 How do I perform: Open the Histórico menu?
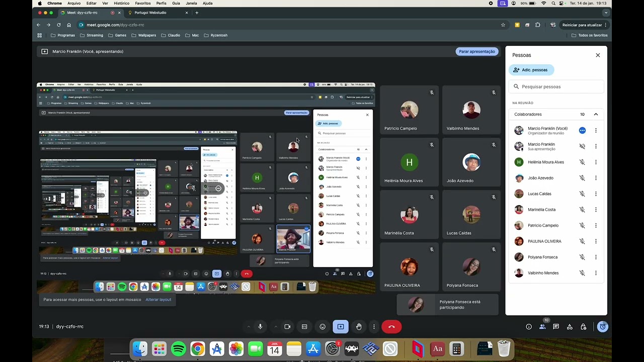(x=121, y=3)
